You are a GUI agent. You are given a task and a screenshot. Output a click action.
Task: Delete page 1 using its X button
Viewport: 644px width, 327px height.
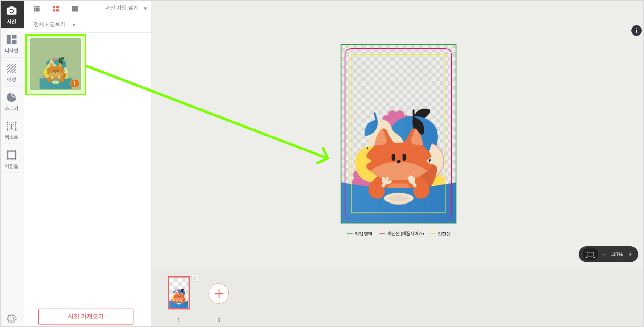tap(195, 278)
